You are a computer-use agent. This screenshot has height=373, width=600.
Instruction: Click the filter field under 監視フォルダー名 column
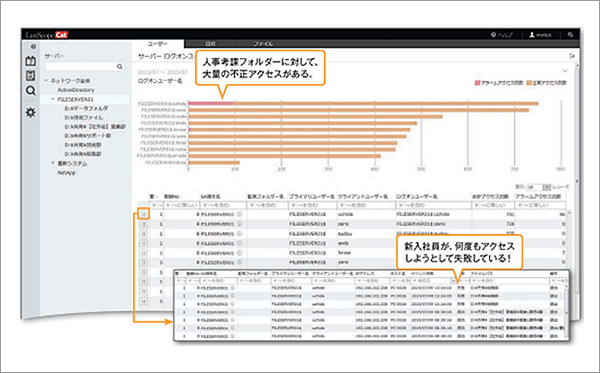pos(267,205)
